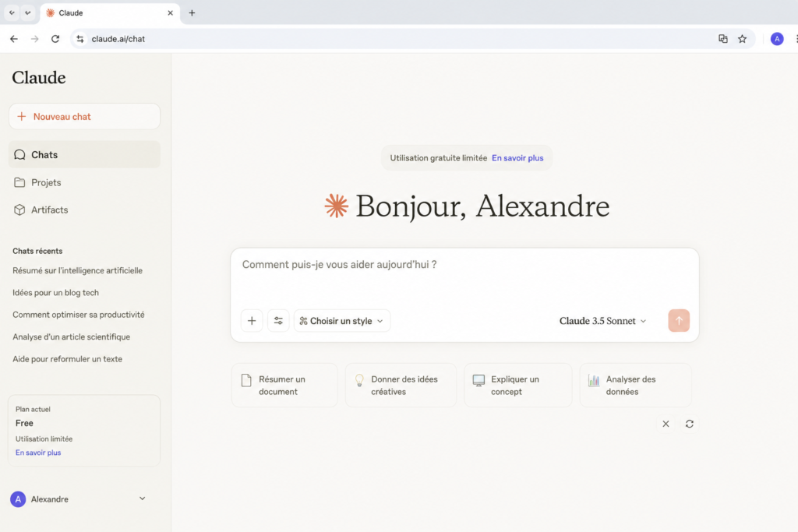Click the 'Free' plan label
The height and width of the screenshot is (532, 798).
[24, 423]
